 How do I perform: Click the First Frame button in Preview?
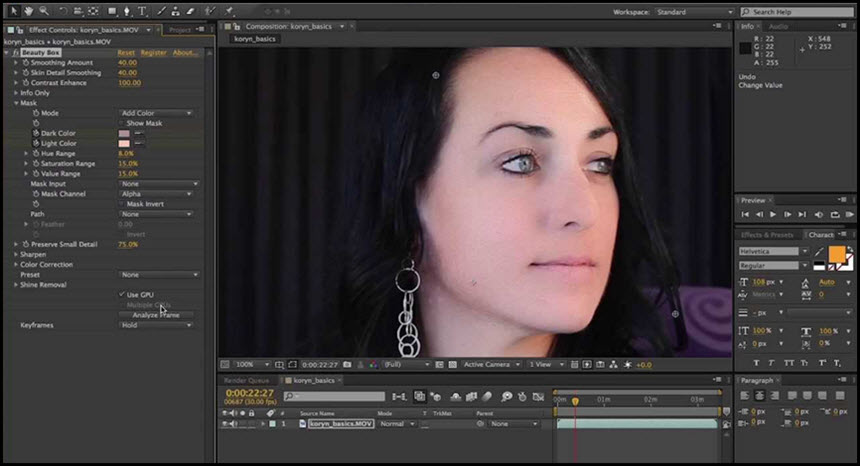click(x=745, y=214)
